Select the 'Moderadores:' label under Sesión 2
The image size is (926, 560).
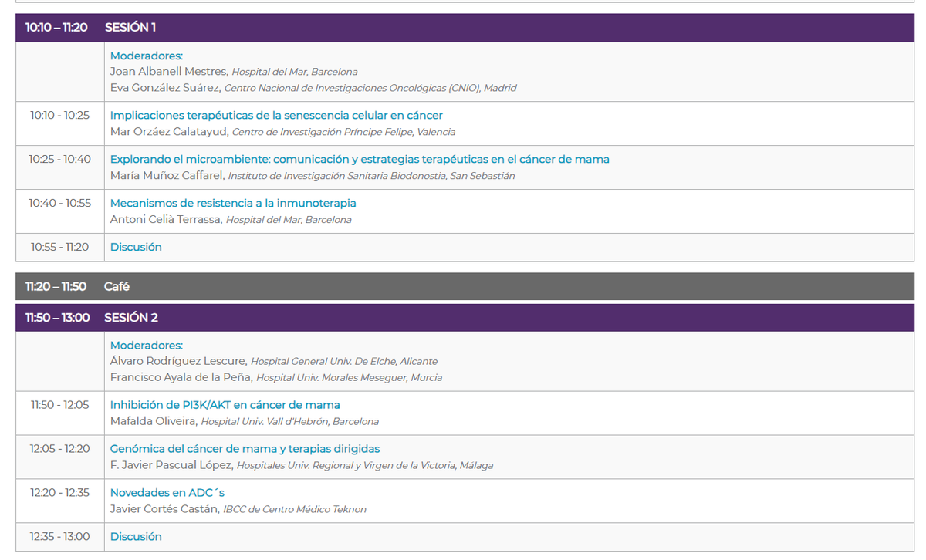coord(147,346)
